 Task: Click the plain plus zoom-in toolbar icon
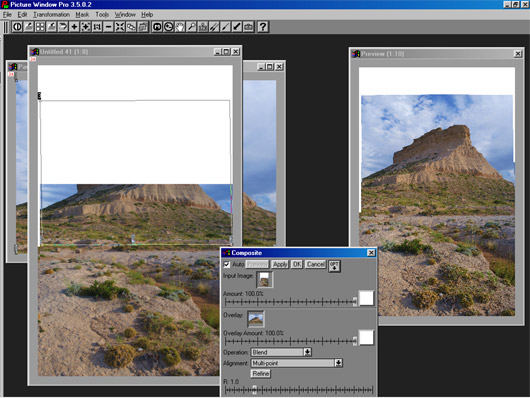click(x=74, y=27)
